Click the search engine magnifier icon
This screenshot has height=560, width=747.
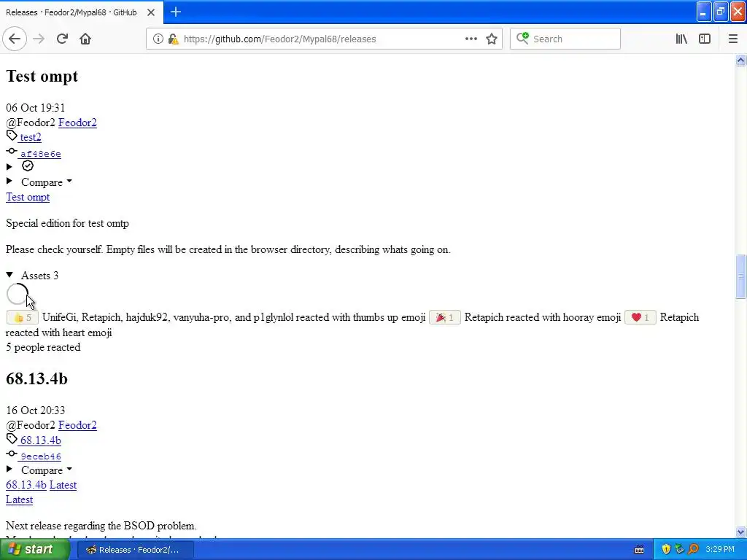click(x=522, y=38)
